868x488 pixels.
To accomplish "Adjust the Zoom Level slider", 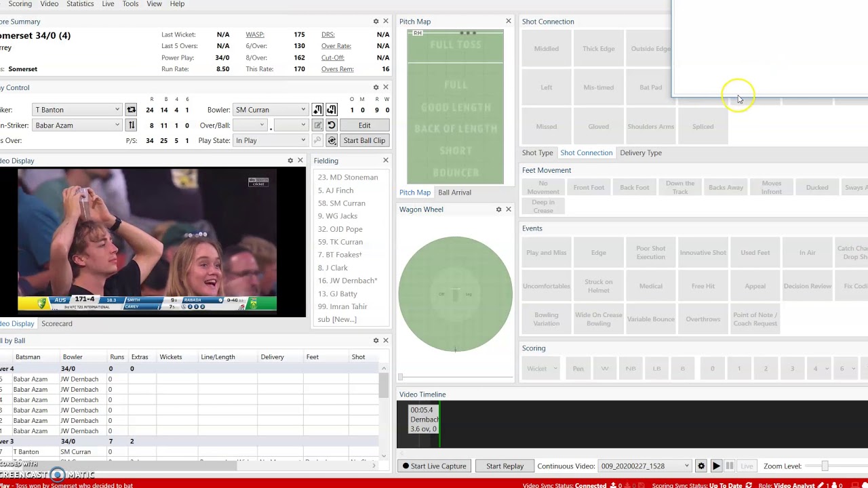I will click(825, 466).
